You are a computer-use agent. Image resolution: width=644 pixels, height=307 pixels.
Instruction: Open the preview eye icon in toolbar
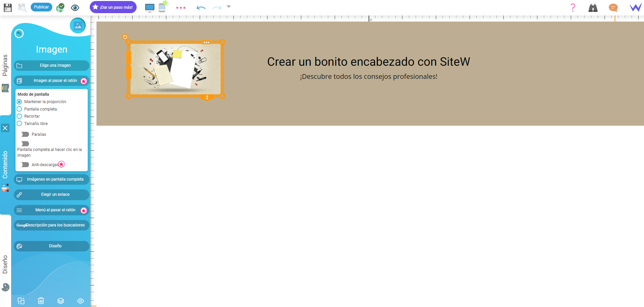coord(75,7)
